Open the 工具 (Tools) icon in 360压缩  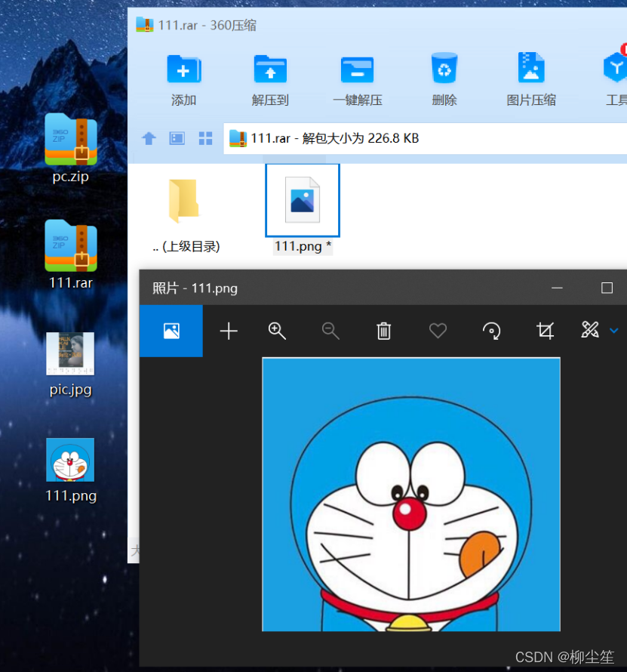pyautogui.click(x=616, y=67)
